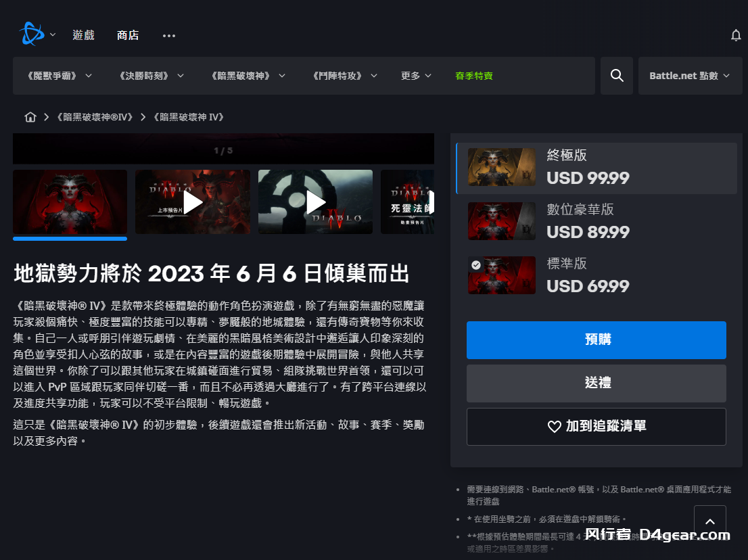Click the blue carousel progress indicator bar
The width and height of the screenshot is (748, 560).
coord(70,239)
